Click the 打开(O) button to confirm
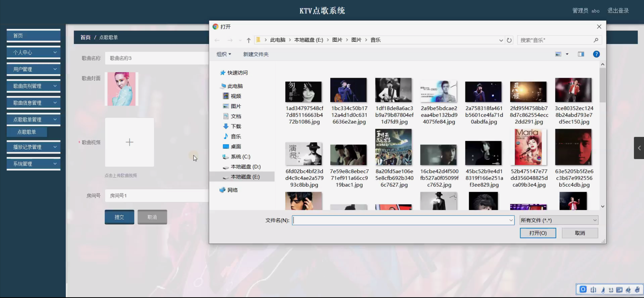Image resolution: width=644 pixels, height=298 pixels. tap(538, 233)
